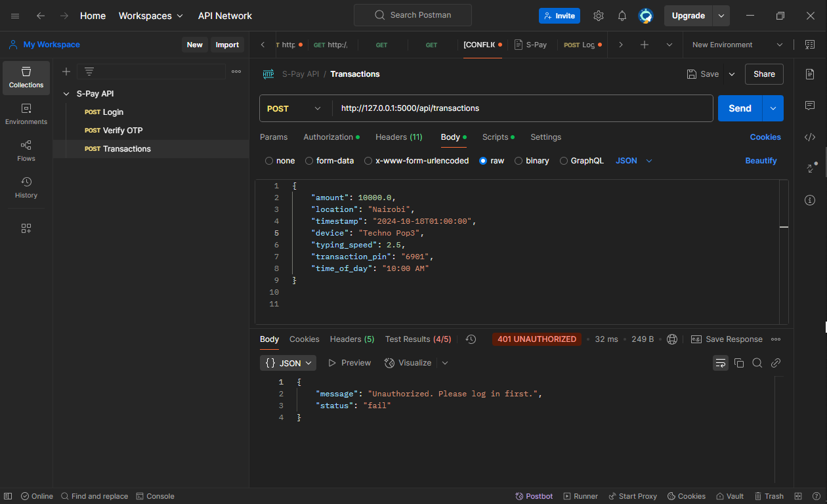Open the Test Results (4/5) tab
This screenshot has width=827, height=504.
[x=418, y=339]
